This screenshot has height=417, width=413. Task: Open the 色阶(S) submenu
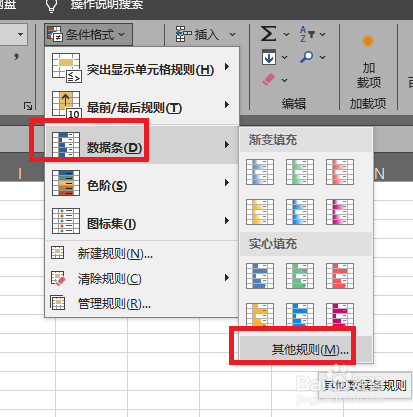pos(142,183)
